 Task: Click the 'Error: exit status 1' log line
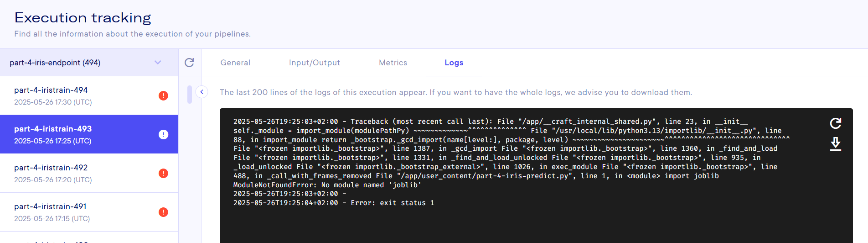coord(334,203)
